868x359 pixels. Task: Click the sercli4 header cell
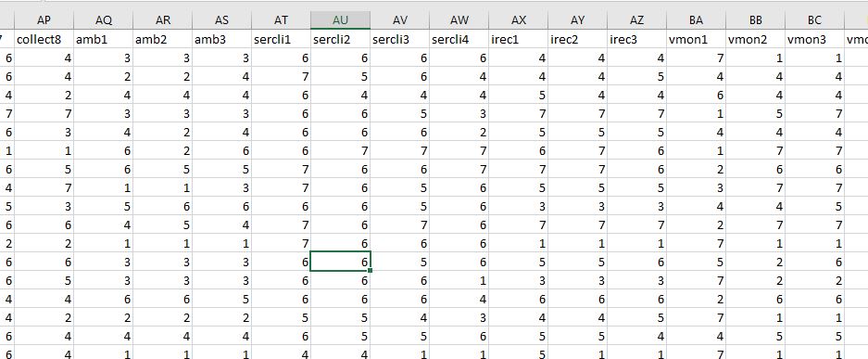(x=459, y=39)
